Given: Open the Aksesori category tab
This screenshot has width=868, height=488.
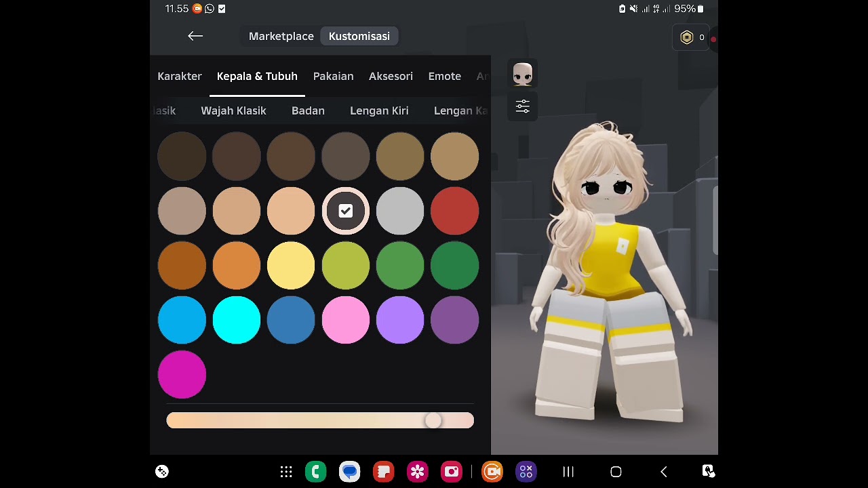Looking at the screenshot, I should click(391, 77).
